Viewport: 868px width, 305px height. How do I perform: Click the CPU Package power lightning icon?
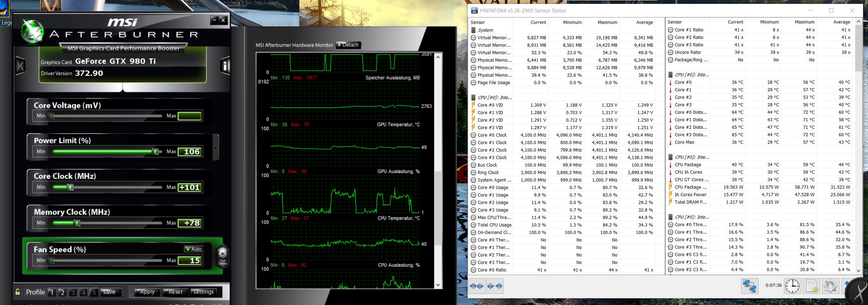click(670, 187)
